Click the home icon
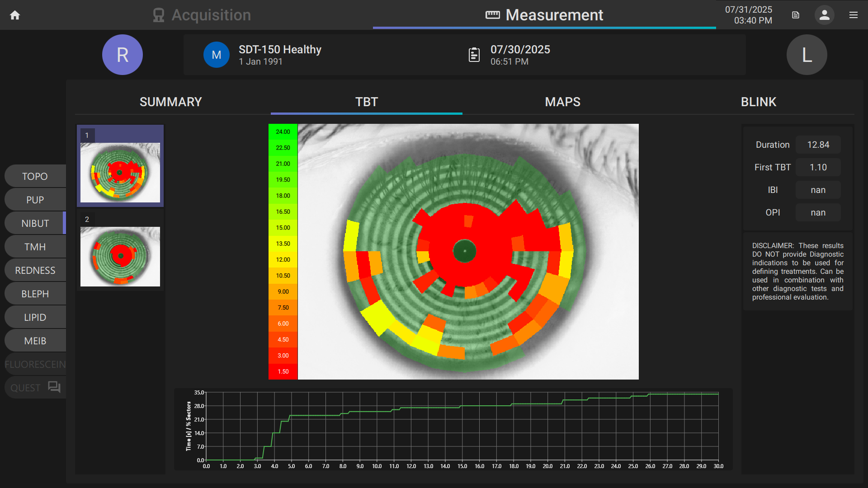 (x=15, y=15)
